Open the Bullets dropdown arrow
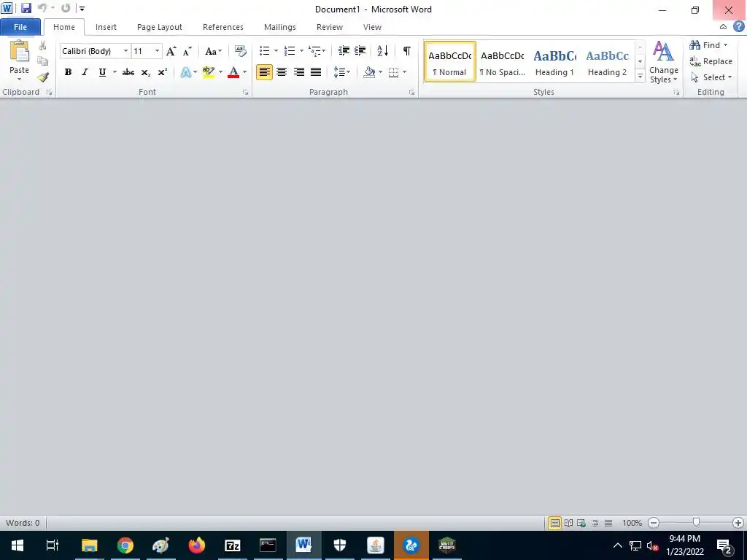747x560 pixels. click(x=276, y=51)
